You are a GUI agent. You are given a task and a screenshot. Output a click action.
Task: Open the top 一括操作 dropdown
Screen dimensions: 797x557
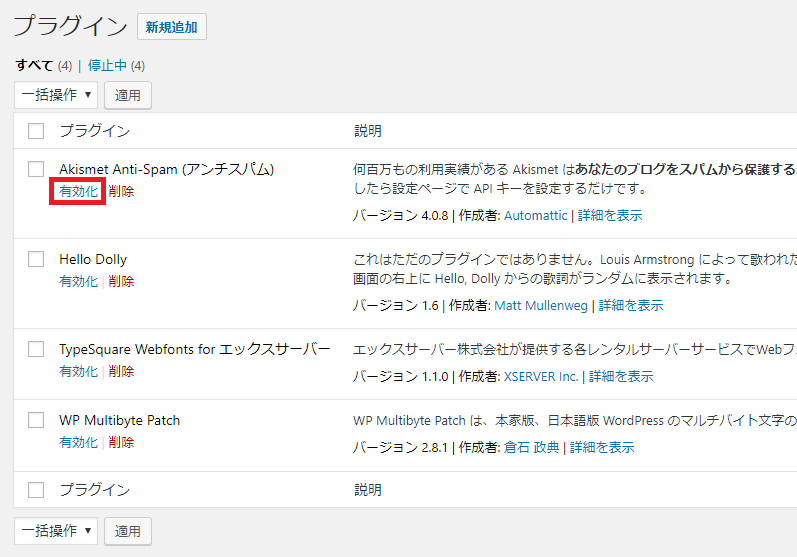(x=56, y=96)
